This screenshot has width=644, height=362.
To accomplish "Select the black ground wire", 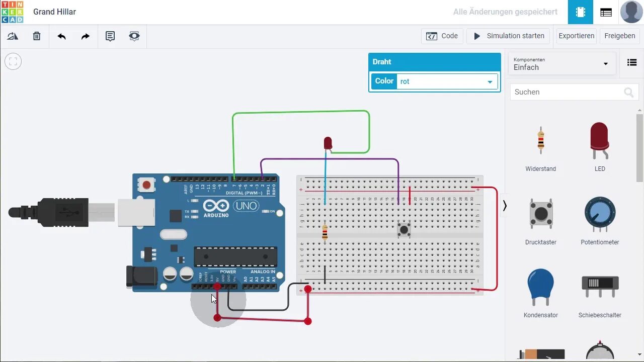I will click(x=259, y=309).
